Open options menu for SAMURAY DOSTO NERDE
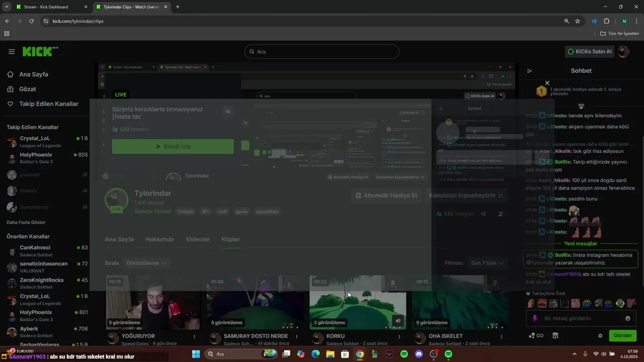The height and width of the screenshot is (362, 644). 297,336
